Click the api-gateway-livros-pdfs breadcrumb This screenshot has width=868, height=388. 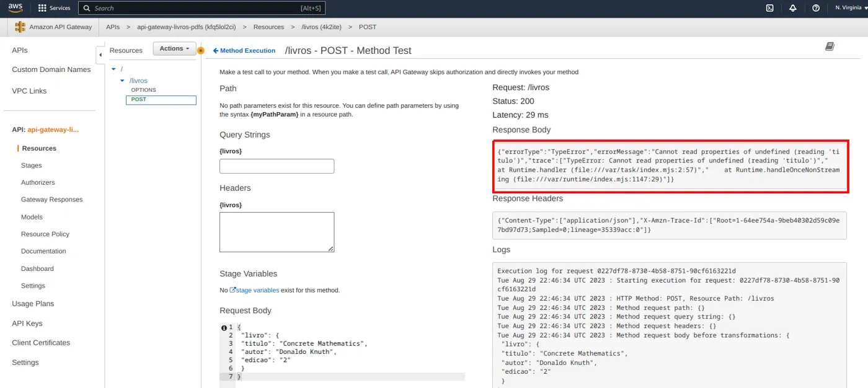pyautogui.click(x=187, y=27)
